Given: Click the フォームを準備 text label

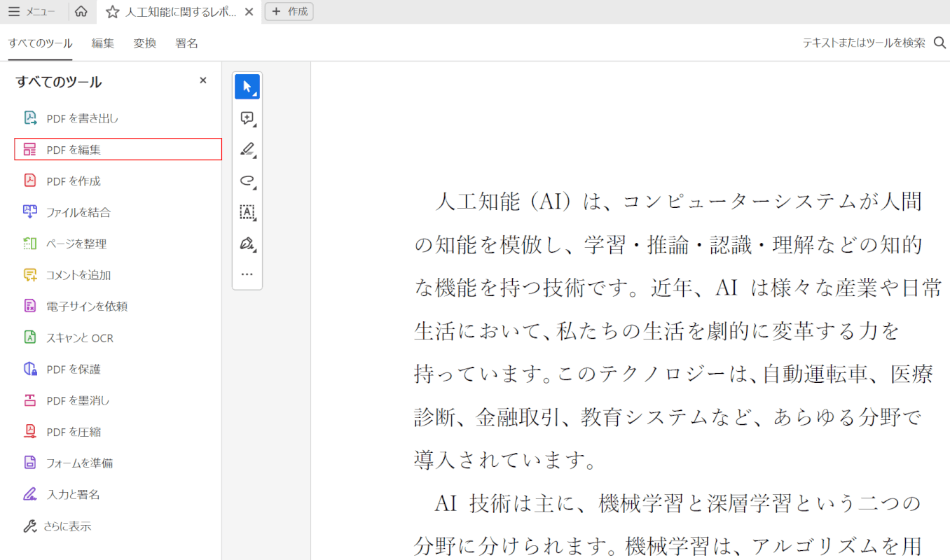Looking at the screenshot, I should pos(80,463).
